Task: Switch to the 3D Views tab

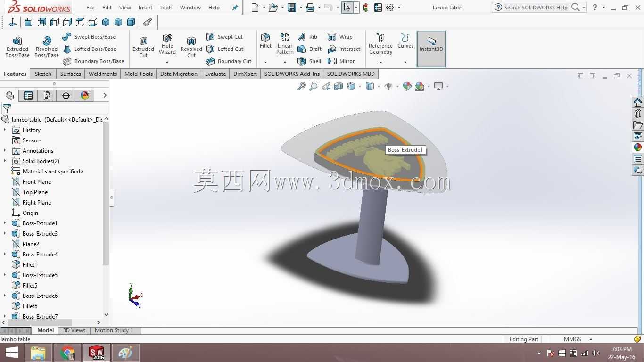Action: pyautogui.click(x=74, y=330)
